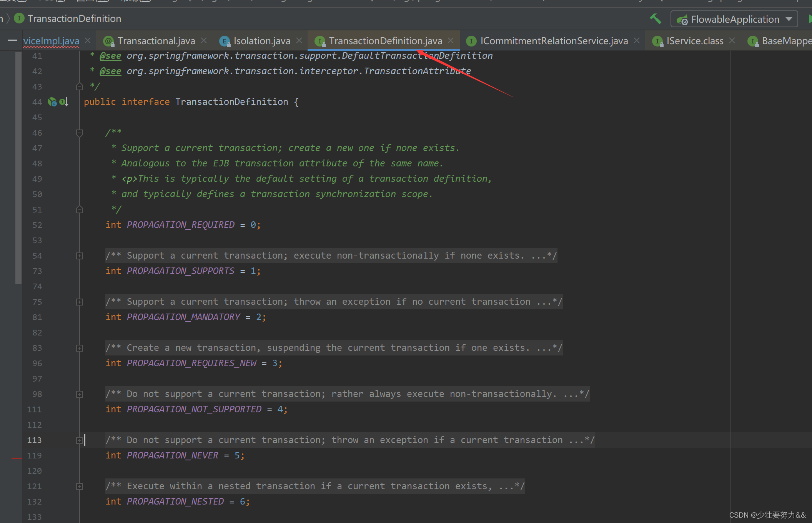Screen dimensions: 812x523
Task: Switch to the Transactional.java tab
Action: click(x=156, y=41)
